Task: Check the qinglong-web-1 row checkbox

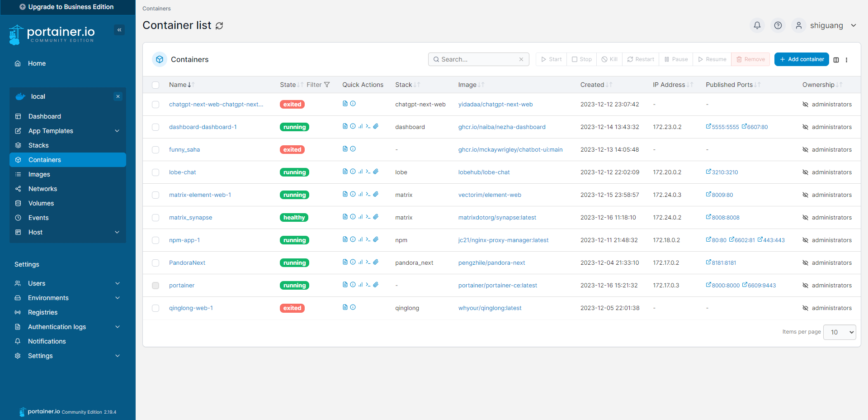Action: (x=156, y=308)
